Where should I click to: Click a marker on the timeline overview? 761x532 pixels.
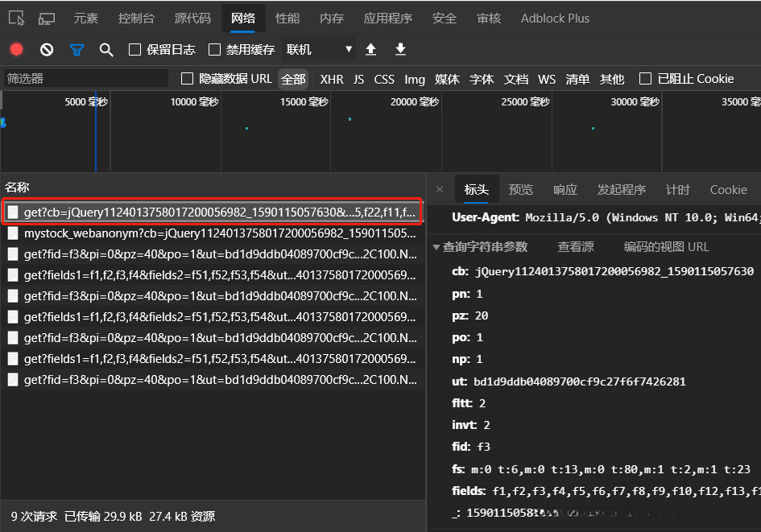[x=246, y=126]
